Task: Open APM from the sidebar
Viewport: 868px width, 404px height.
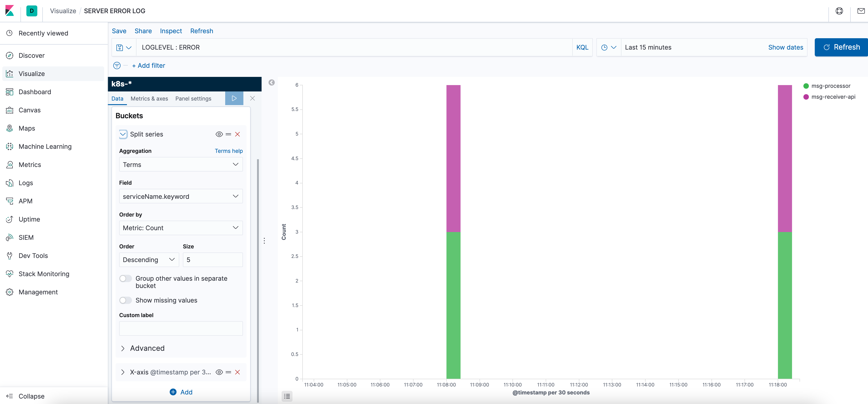Action: click(25, 201)
